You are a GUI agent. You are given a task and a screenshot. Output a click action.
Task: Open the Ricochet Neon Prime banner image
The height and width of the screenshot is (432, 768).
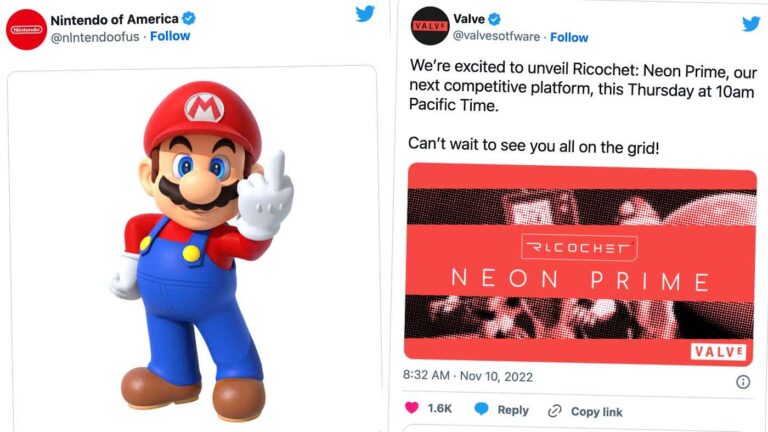(580, 262)
